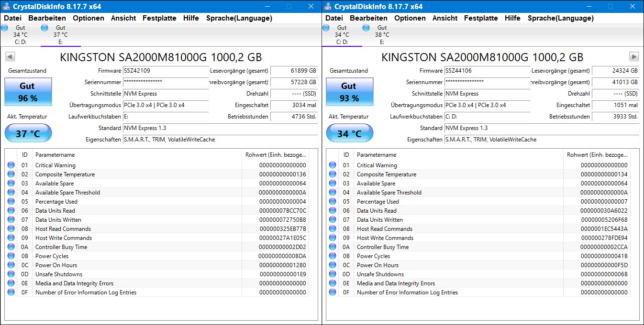Select the Percentage Used row text in right window
The height and width of the screenshot is (325, 644).
pos(378,202)
